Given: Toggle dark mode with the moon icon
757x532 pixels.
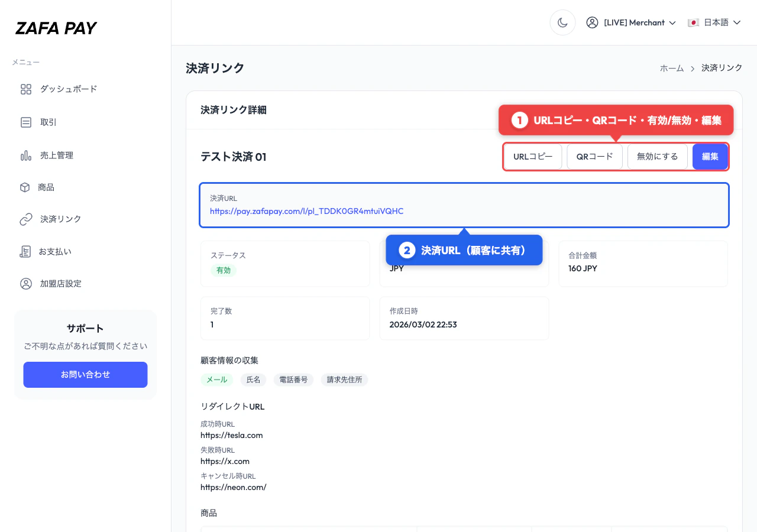Looking at the screenshot, I should tap(562, 22).
